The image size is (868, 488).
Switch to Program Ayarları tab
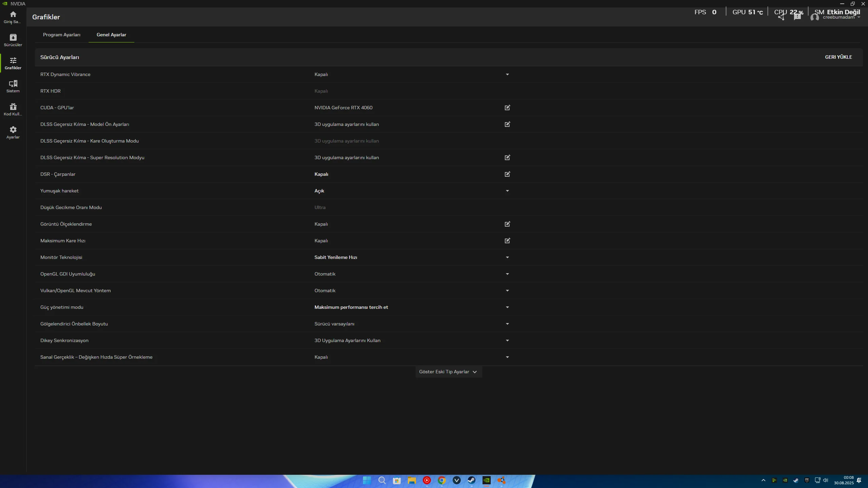(62, 35)
